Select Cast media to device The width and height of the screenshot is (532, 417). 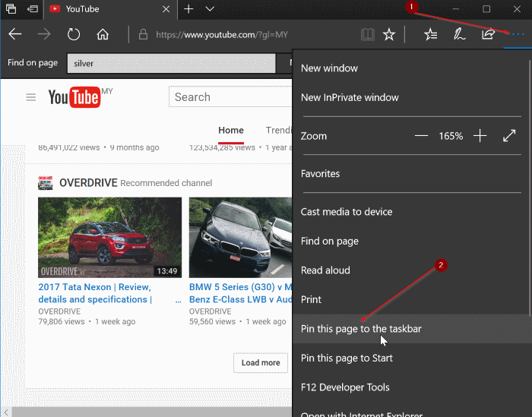pos(411,212)
